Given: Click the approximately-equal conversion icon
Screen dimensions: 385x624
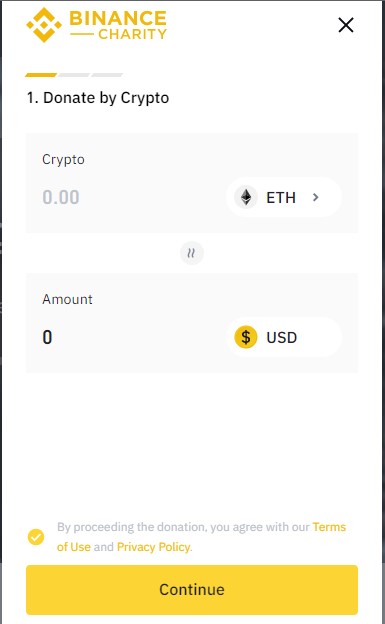Looking at the screenshot, I should [x=192, y=253].
